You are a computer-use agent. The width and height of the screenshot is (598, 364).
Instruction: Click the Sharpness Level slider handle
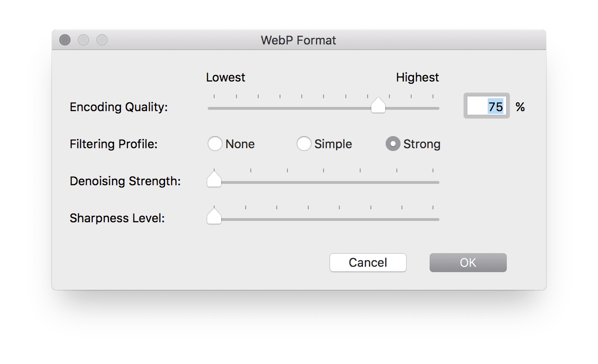tap(214, 217)
